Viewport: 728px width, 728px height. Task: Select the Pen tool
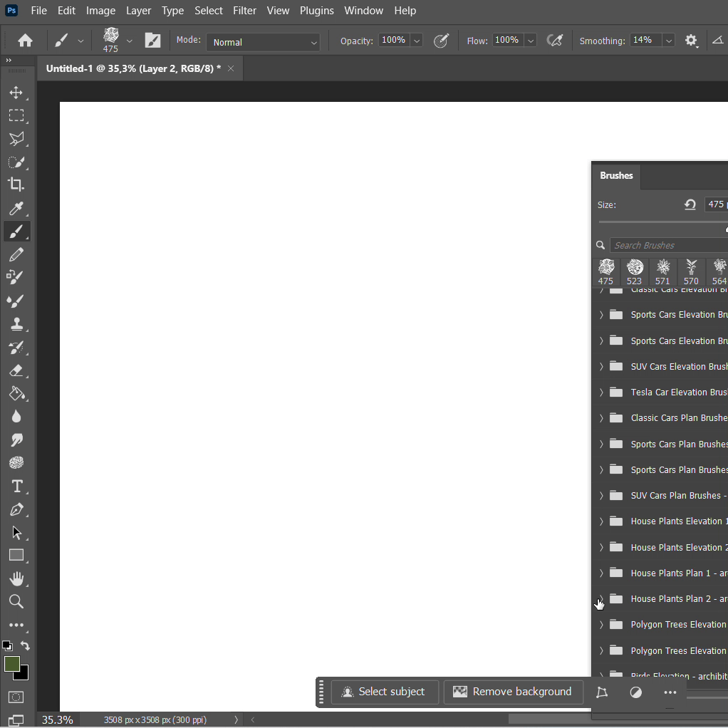tap(16, 510)
